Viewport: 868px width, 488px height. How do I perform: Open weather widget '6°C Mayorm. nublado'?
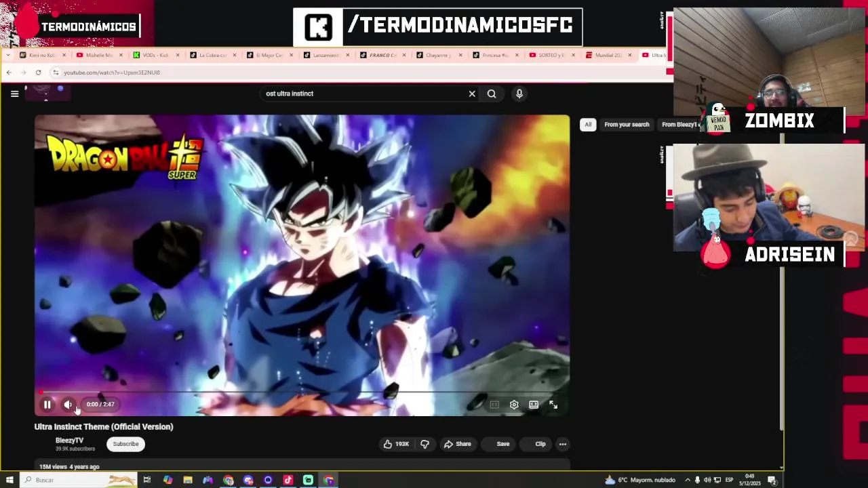tap(640, 480)
